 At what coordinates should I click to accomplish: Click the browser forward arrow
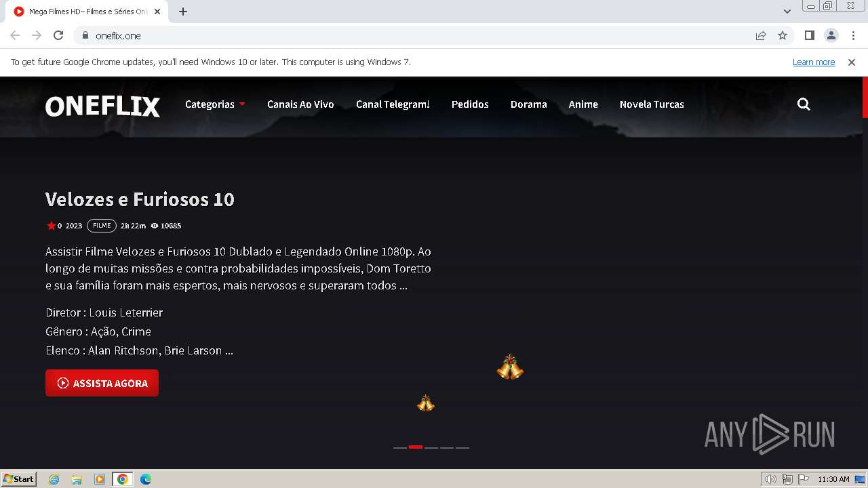tap(37, 35)
